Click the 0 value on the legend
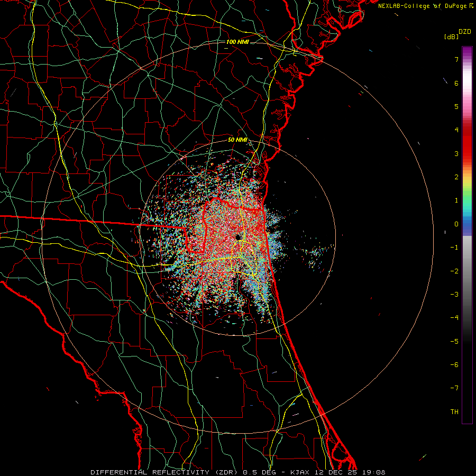This screenshot has height=476, width=476. [456, 224]
